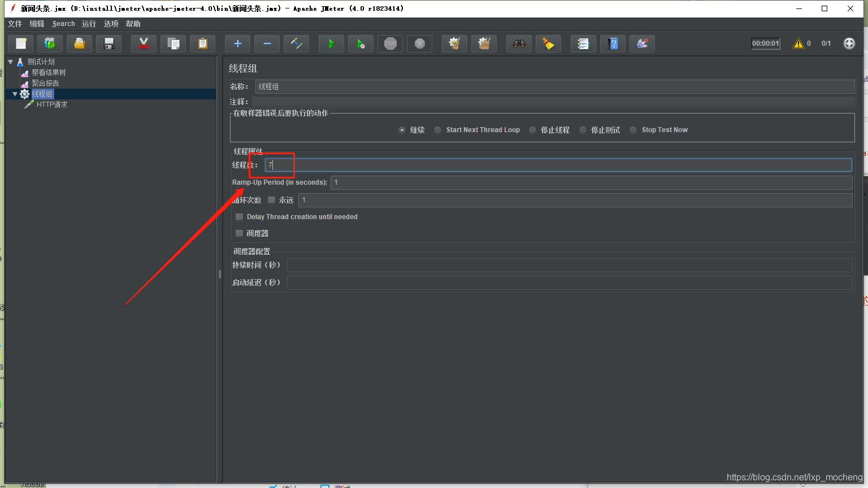Select Start Next Thread Loop option
The width and height of the screenshot is (868, 488).
tap(438, 130)
